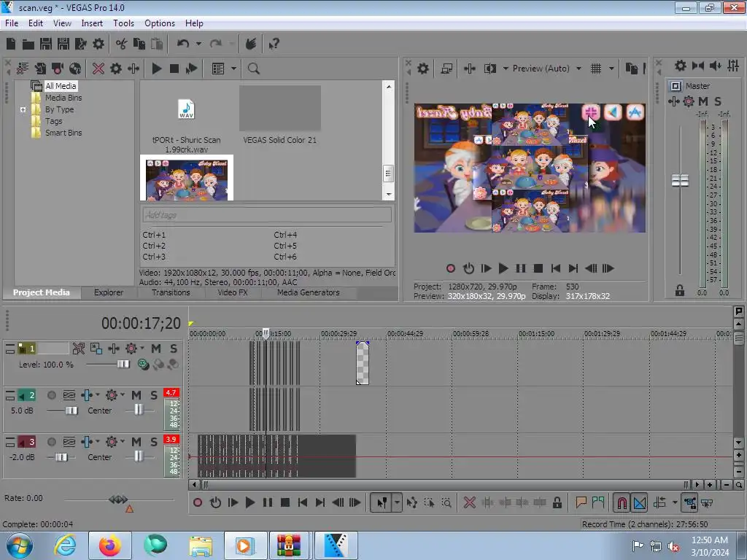Image resolution: width=747 pixels, height=560 pixels.
Task: Switch to the Video FX tab
Action: (233, 292)
